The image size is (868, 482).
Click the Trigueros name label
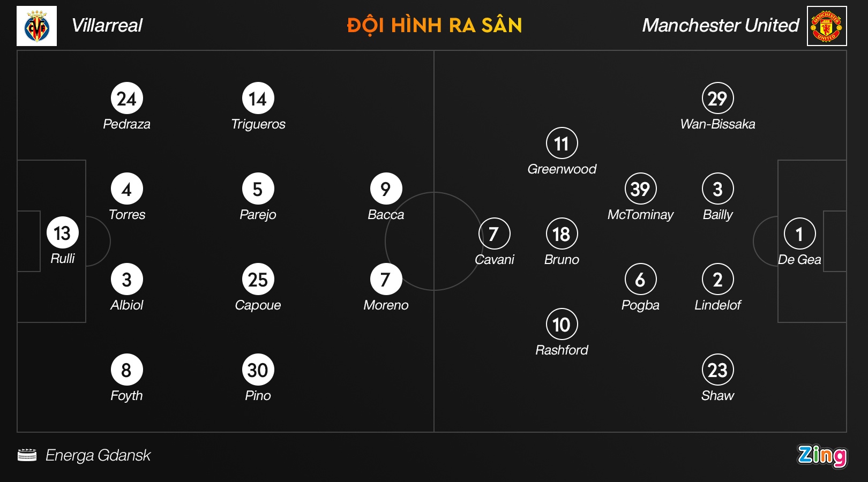coord(258,124)
